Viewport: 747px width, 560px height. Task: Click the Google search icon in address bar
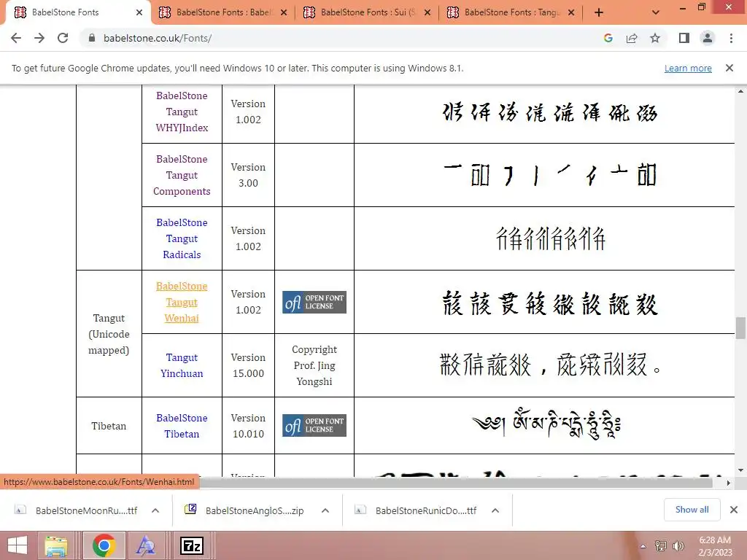click(x=608, y=38)
